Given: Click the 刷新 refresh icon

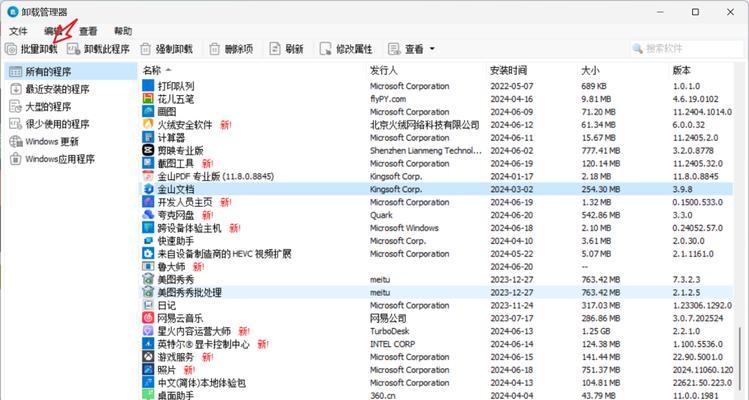Looking at the screenshot, I should [275, 49].
